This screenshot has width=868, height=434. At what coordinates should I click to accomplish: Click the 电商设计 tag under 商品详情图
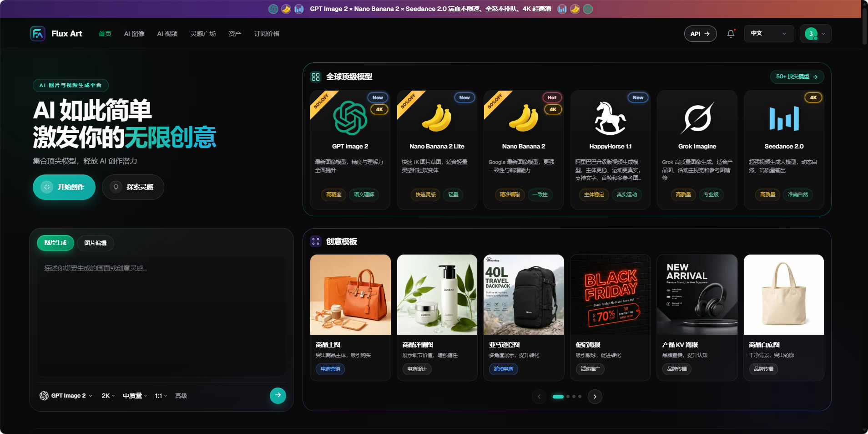click(x=417, y=369)
